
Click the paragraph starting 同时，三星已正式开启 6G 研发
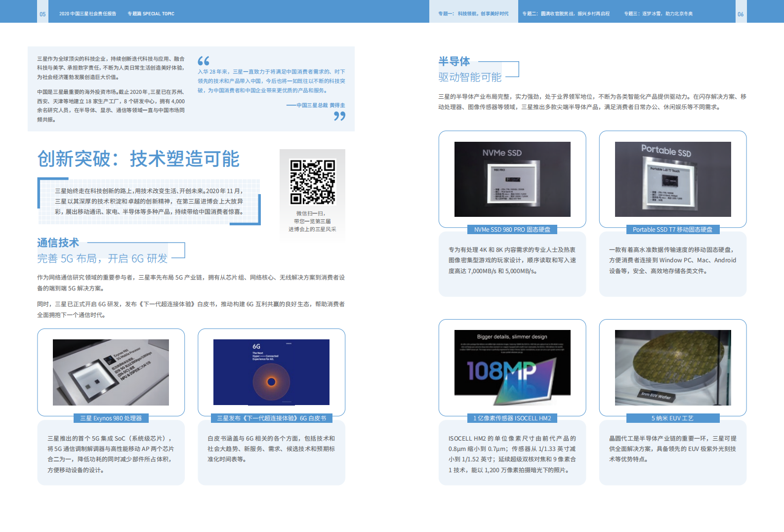click(x=191, y=310)
